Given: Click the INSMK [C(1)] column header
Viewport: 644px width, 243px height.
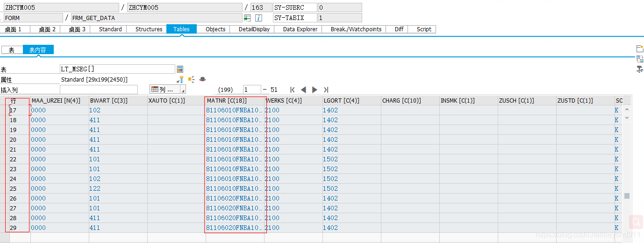Looking at the screenshot, I should 468,100.
